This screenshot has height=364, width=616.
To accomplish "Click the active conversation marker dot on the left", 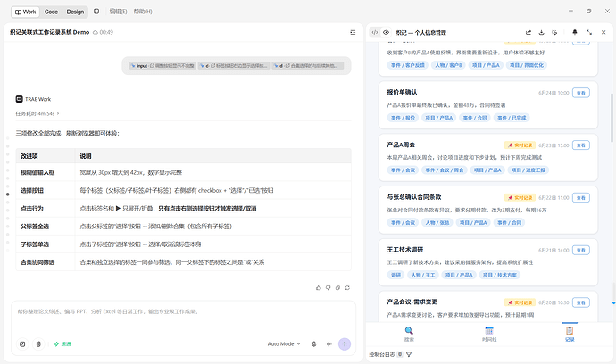I will click(8, 194).
